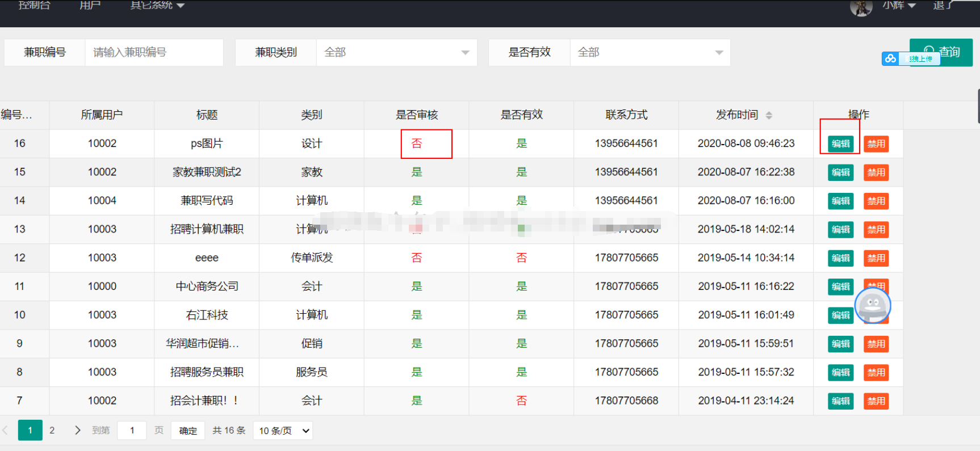
Task: Open the 10 条/页 page size dropdown
Action: (x=283, y=431)
